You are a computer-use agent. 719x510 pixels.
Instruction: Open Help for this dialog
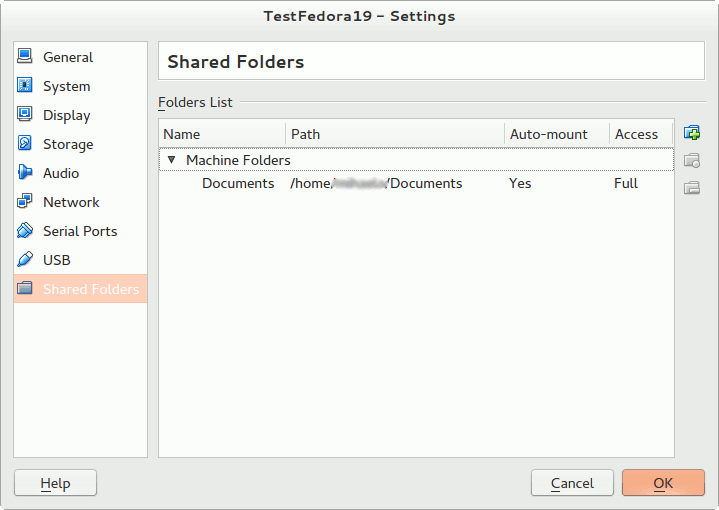(55, 483)
